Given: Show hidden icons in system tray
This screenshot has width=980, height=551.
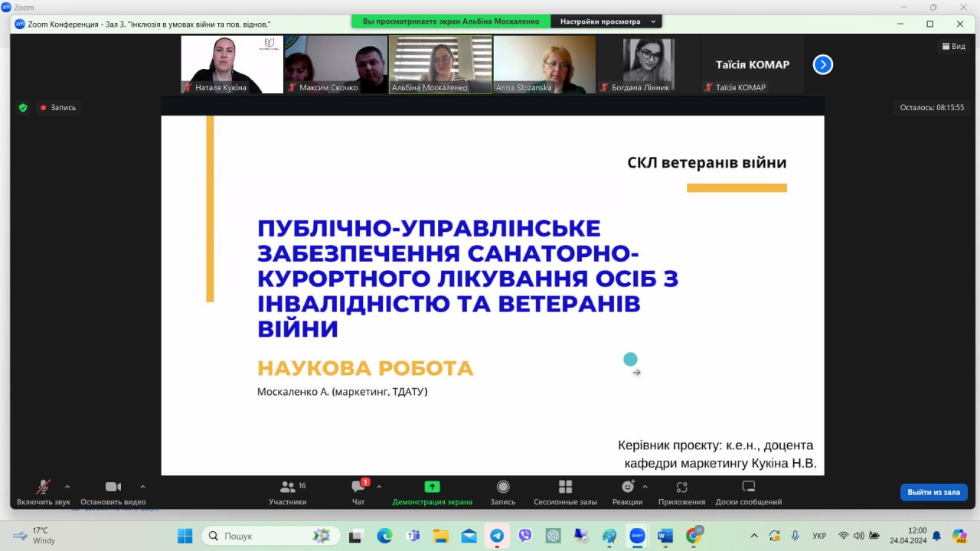Looking at the screenshot, I should [754, 536].
